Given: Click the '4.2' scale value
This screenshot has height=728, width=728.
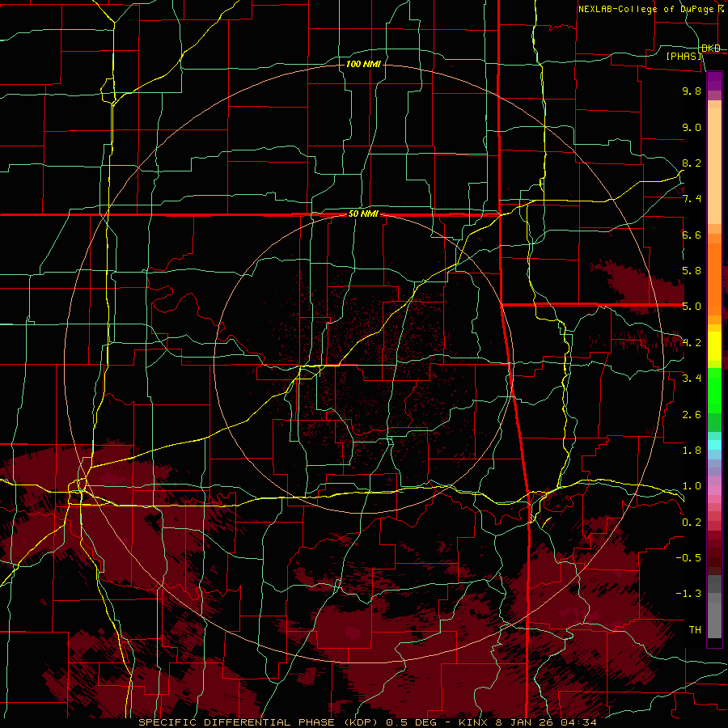Looking at the screenshot, I should pos(692,343).
